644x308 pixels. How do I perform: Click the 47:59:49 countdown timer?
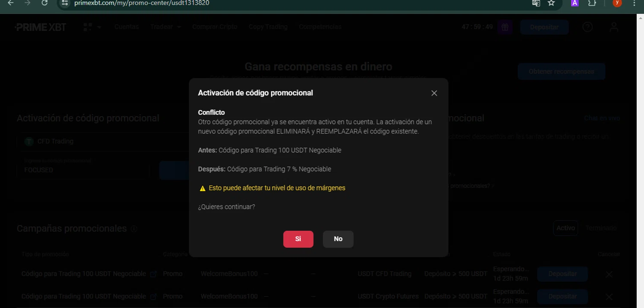click(x=477, y=27)
